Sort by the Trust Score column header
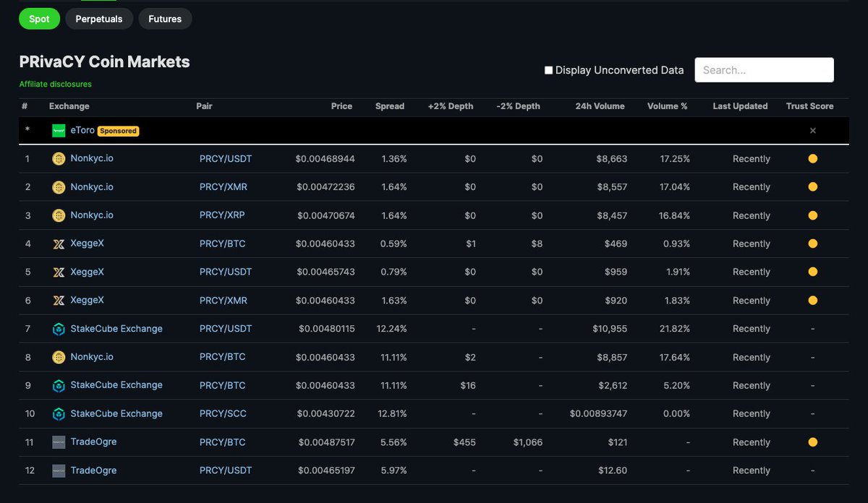The image size is (868, 503). (809, 106)
